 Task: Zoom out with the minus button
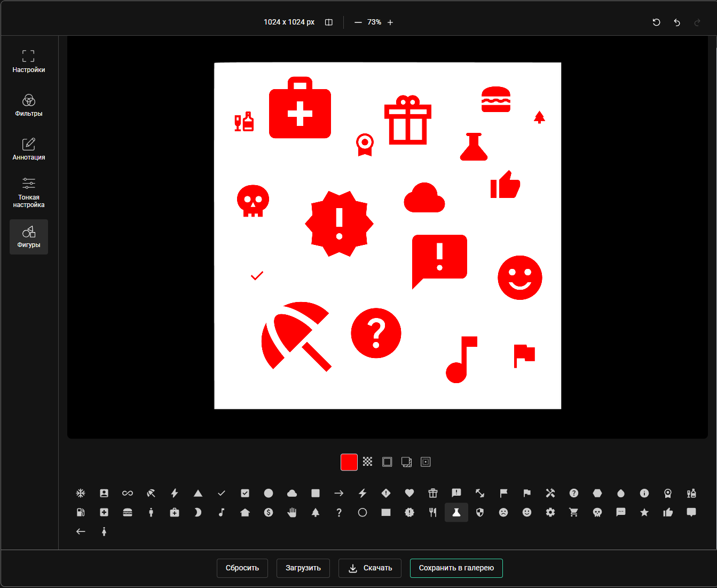[358, 22]
